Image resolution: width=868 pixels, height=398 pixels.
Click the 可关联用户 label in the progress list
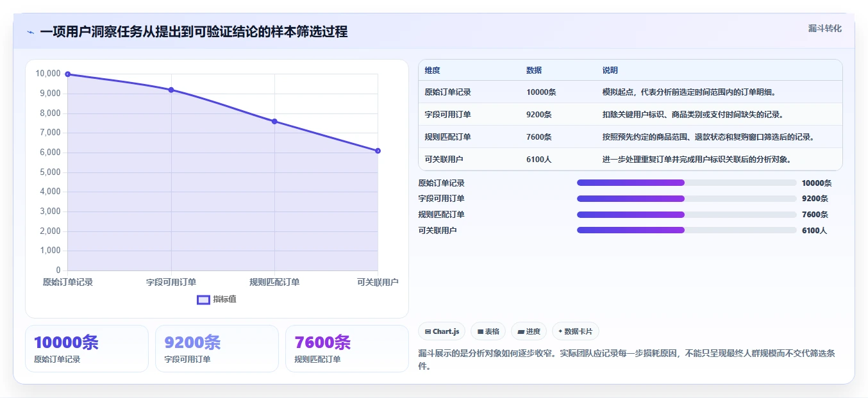(x=437, y=231)
